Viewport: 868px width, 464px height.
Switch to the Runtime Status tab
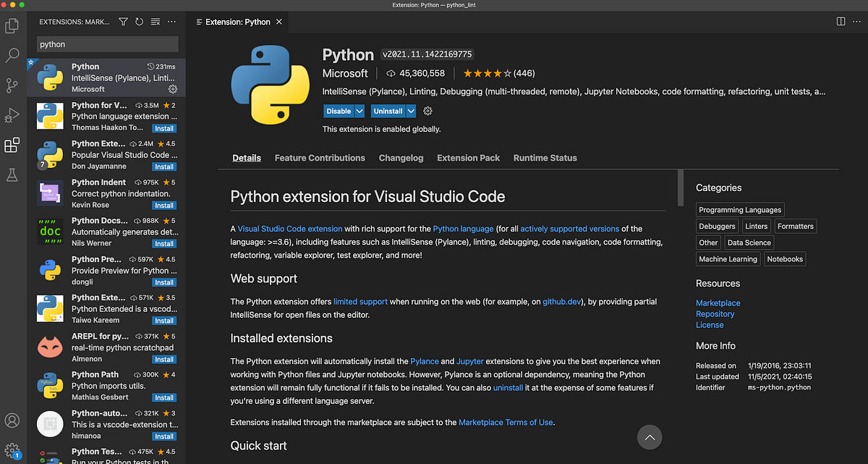tap(545, 158)
